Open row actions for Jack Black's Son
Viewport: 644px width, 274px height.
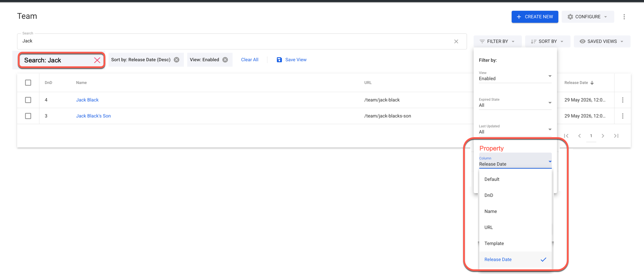tap(623, 116)
